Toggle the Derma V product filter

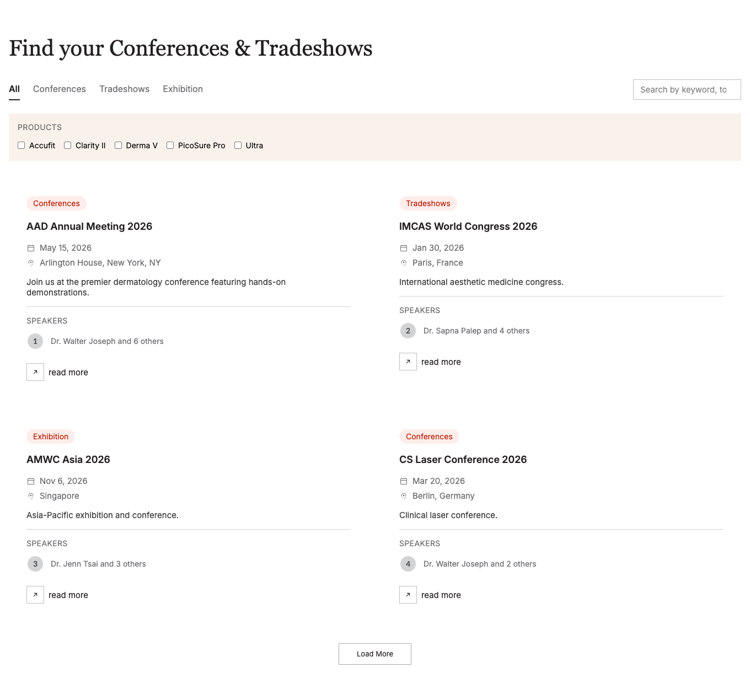[118, 146]
